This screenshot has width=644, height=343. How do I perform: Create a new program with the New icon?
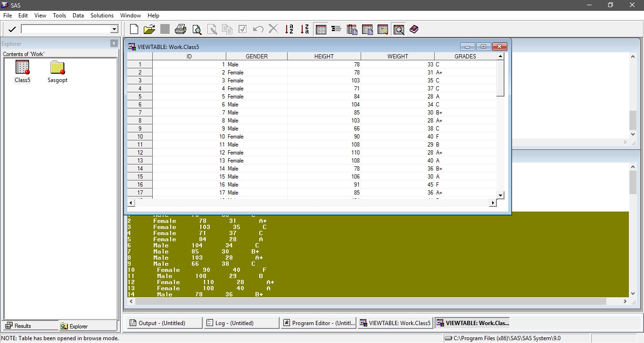coord(133,29)
